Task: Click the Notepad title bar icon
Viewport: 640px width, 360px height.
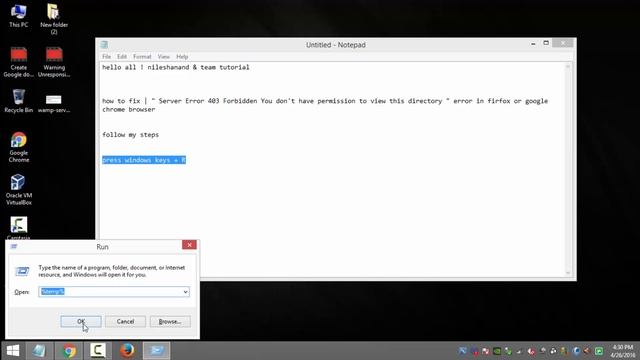Action: click(x=104, y=44)
